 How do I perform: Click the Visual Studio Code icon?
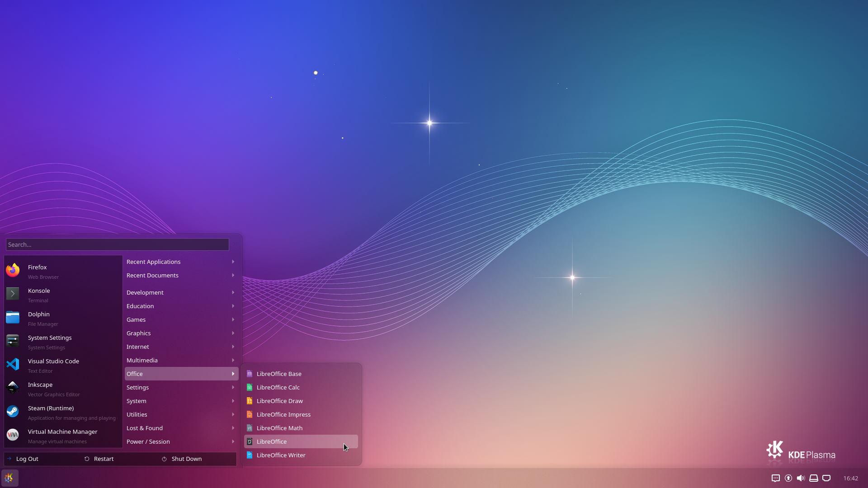[x=13, y=364]
